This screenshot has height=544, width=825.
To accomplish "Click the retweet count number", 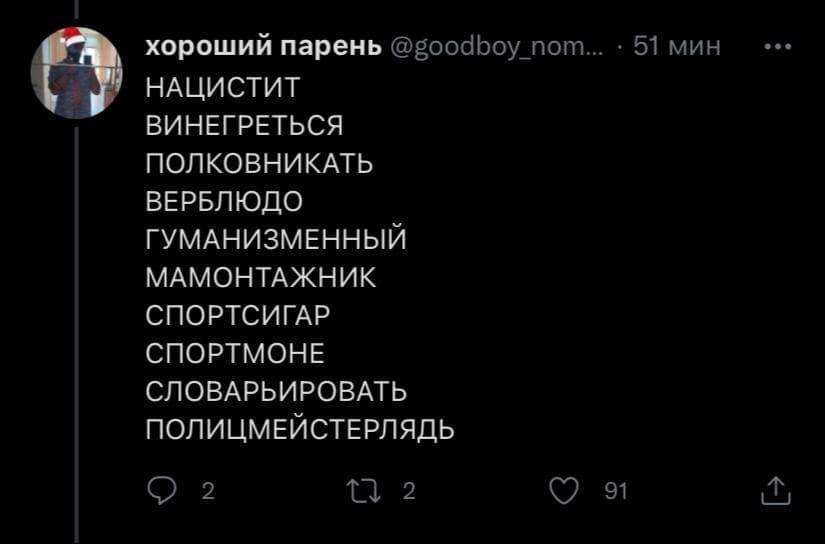I will (x=407, y=490).
